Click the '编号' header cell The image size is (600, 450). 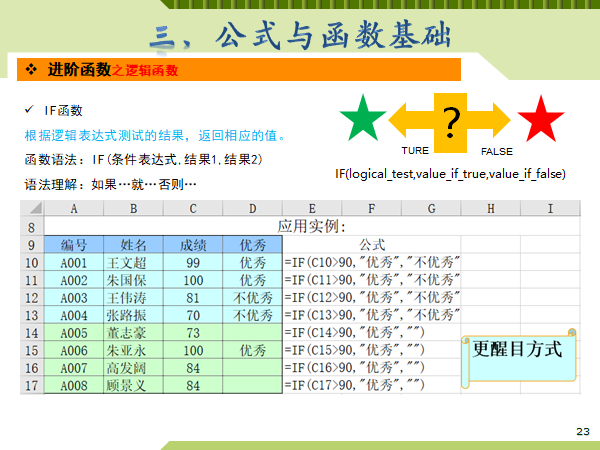point(74,245)
